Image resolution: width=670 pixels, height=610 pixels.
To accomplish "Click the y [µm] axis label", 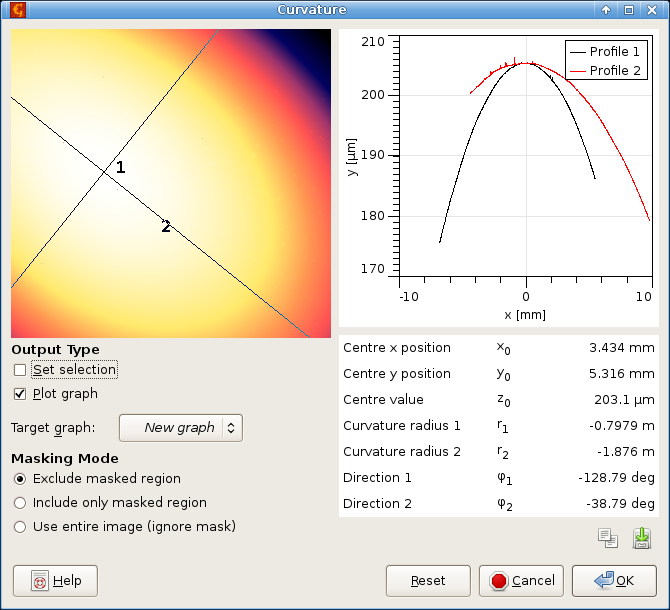I will coord(352,157).
